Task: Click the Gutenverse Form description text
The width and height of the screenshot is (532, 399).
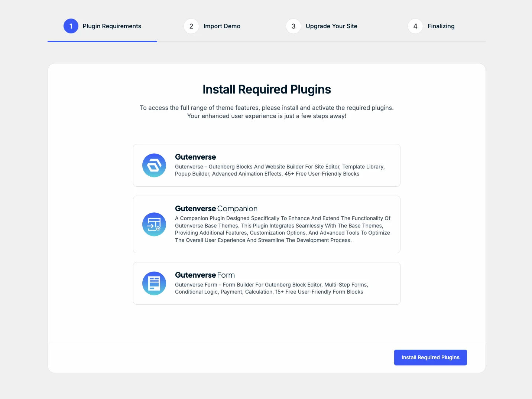Action: pos(271,288)
